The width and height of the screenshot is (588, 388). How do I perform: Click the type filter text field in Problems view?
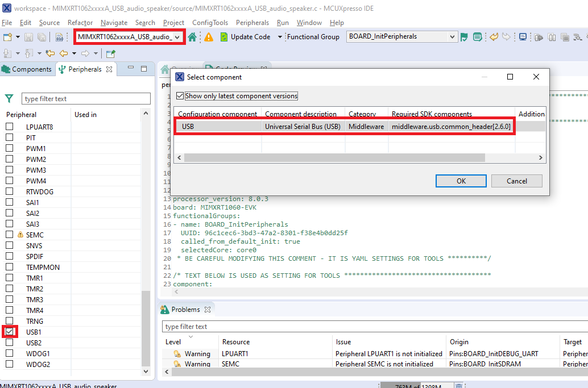coord(256,326)
